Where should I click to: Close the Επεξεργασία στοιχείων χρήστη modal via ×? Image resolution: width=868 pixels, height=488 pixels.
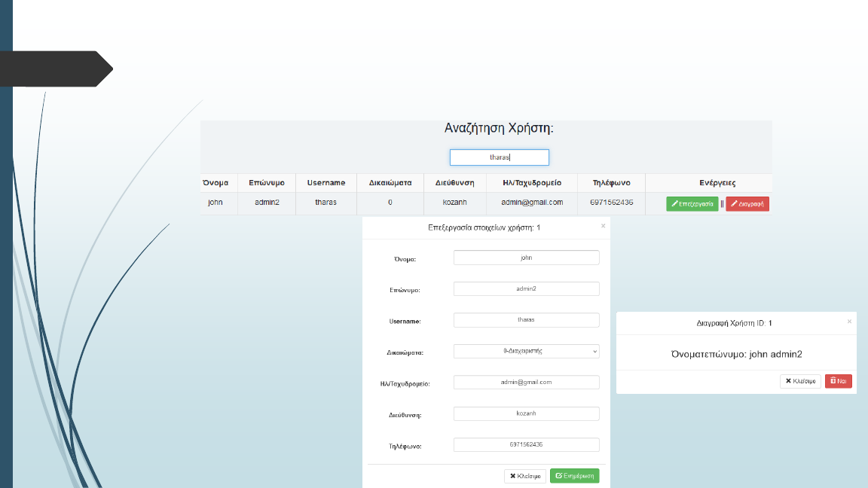coord(603,226)
